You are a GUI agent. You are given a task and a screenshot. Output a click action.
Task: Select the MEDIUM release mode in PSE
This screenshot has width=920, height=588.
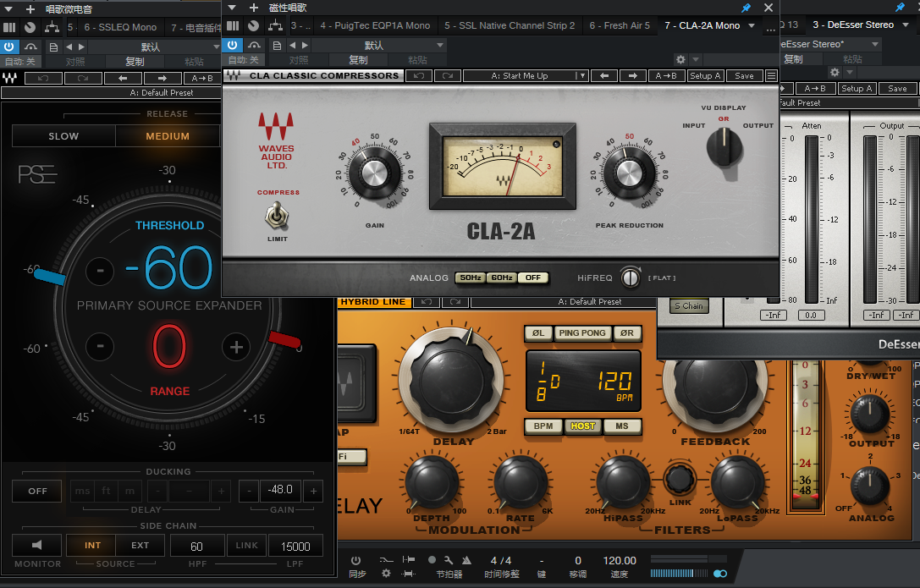(168, 136)
